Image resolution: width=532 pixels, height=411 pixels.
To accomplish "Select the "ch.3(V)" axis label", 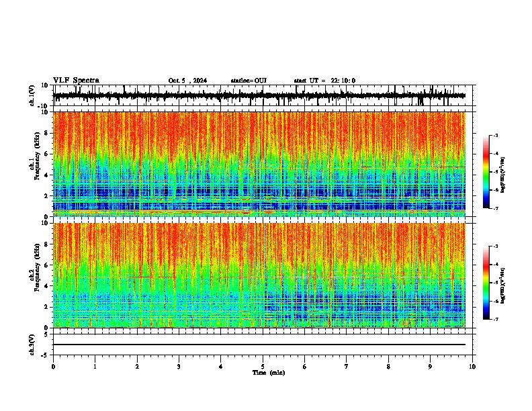I will (x=32, y=345).
